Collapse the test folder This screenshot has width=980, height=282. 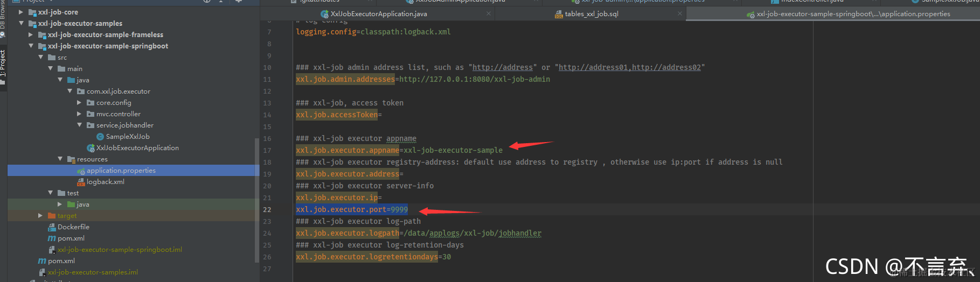(x=50, y=193)
